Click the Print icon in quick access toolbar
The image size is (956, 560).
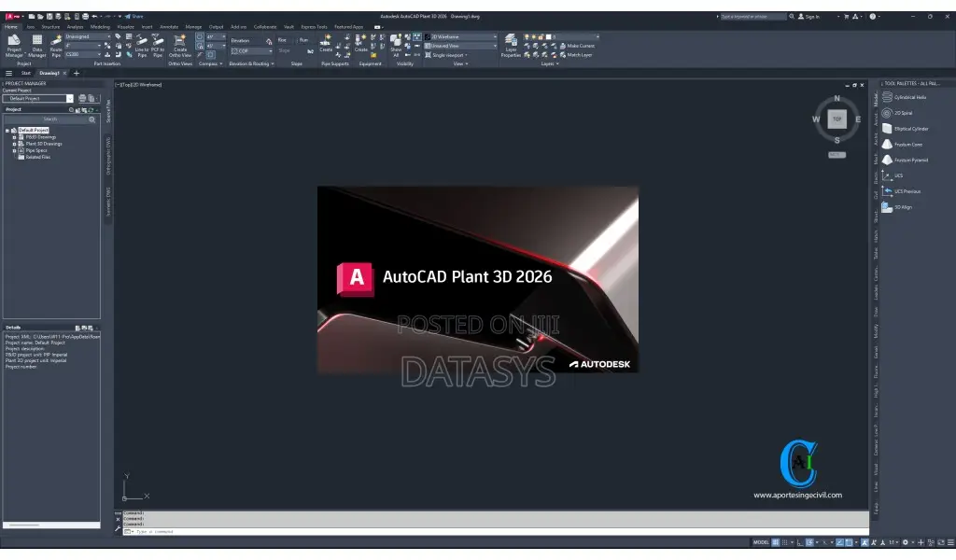(85, 17)
